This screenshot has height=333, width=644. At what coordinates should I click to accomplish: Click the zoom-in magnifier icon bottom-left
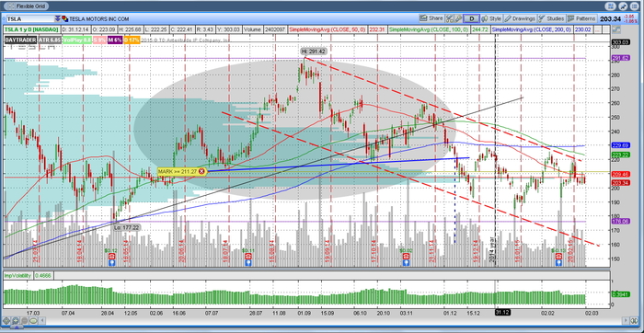pos(16,320)
